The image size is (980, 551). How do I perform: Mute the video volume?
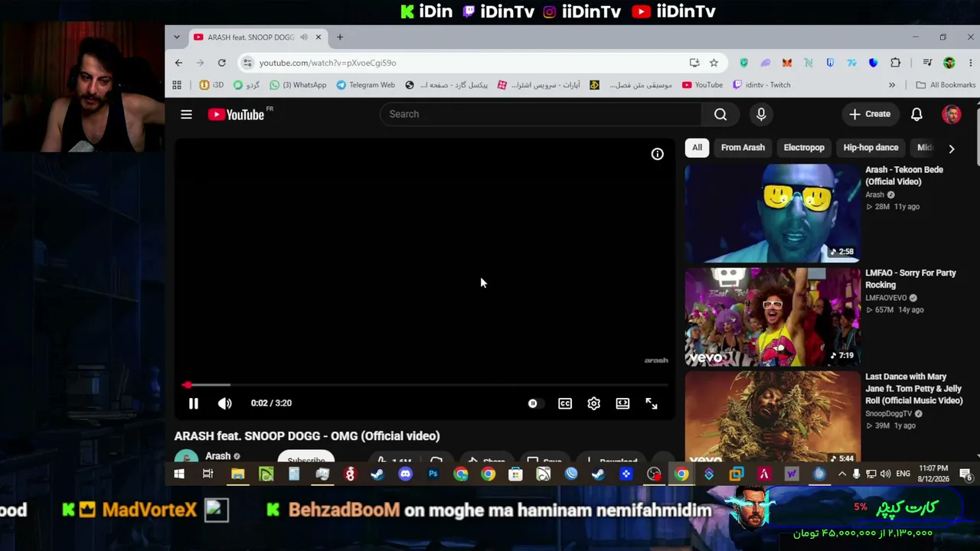pos(224,403)
